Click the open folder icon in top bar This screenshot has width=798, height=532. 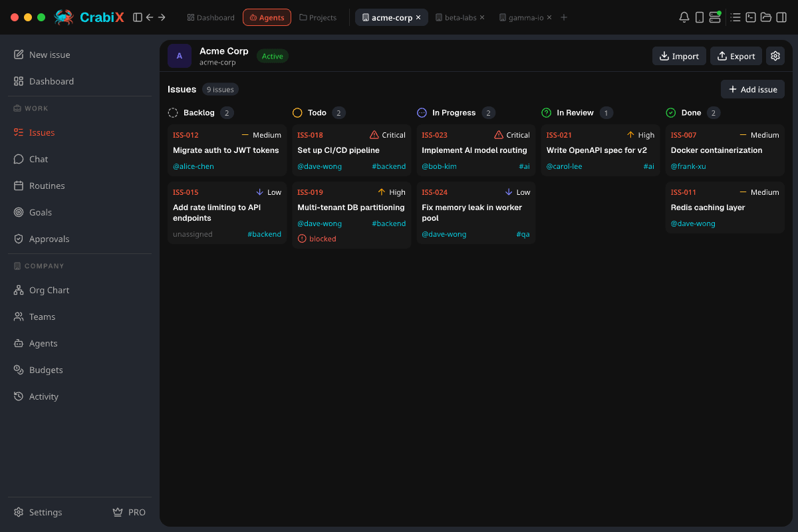pyautogui.click(x=766, y=17)
